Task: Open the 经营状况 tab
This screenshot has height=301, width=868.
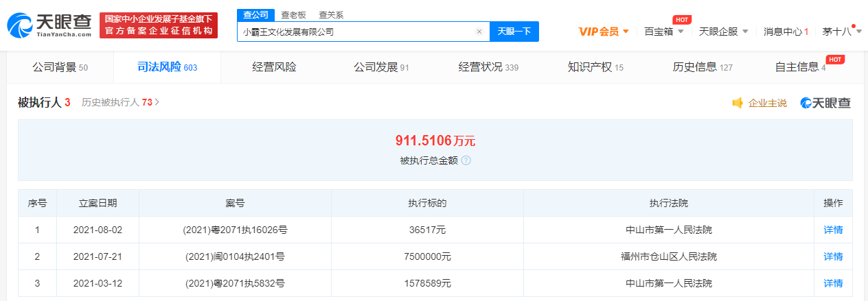Action: 488,67
